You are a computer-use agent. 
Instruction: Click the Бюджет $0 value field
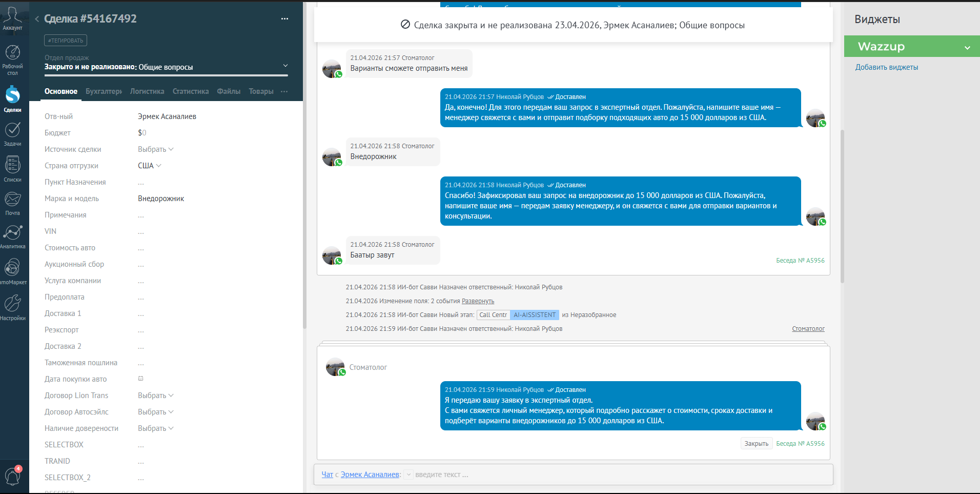coord(142,133)
